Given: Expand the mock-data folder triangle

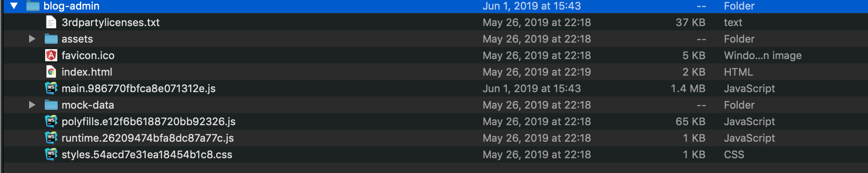Looking at the screenshot, I should pos(32,105).
